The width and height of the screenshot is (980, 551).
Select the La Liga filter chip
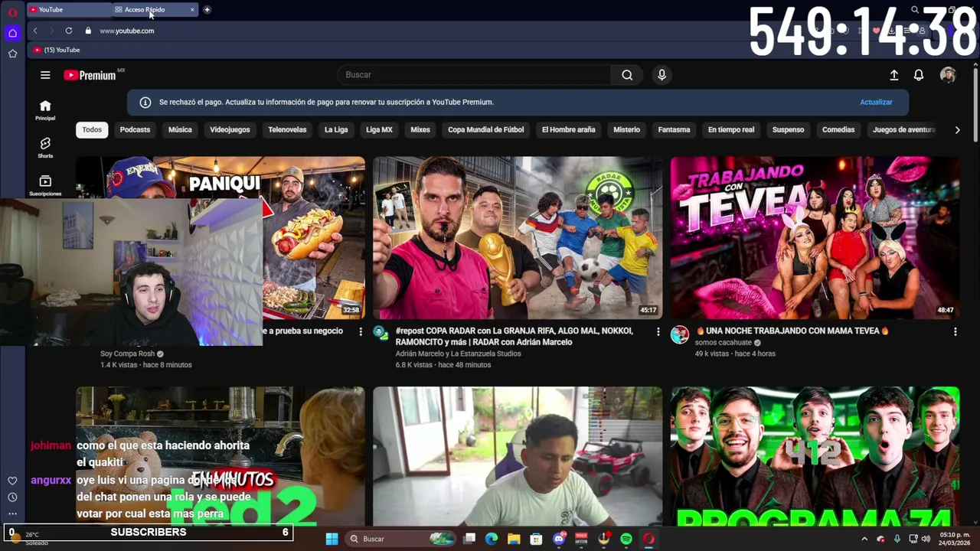click(x=336, y=130)
